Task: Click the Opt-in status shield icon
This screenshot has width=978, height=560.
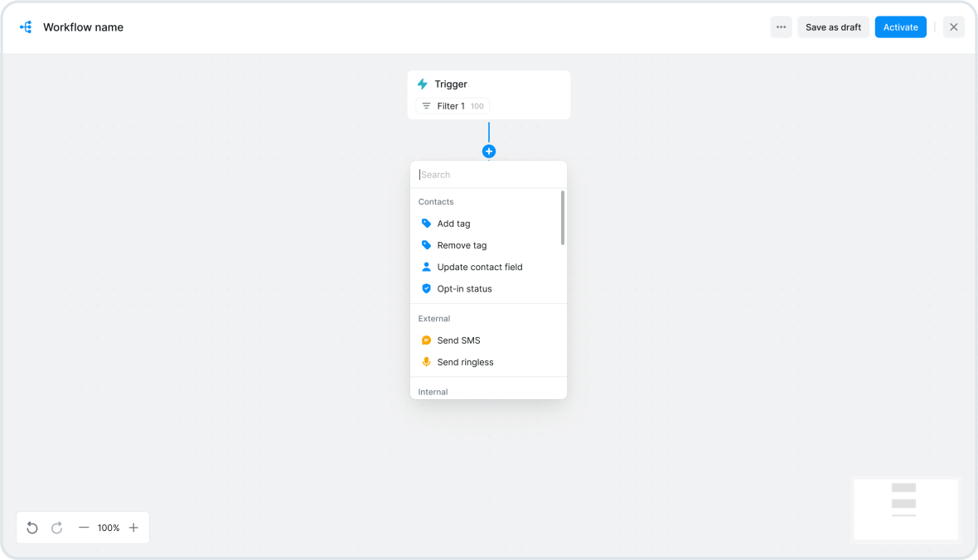Action: pos(426,288)
